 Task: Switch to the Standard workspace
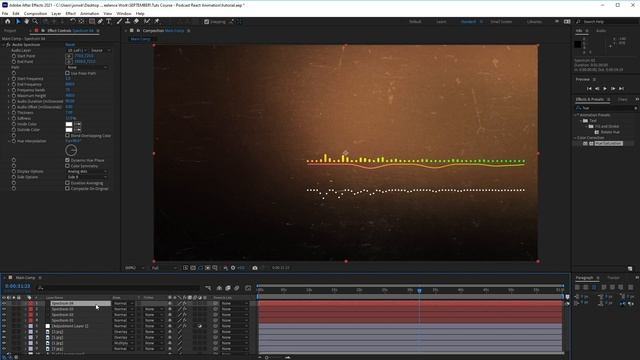(468, 22)
